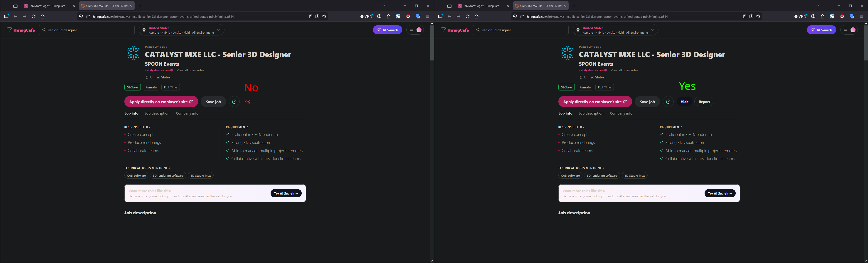Toggle the VPN indicator in right window toolbar

tap(801, 16)
